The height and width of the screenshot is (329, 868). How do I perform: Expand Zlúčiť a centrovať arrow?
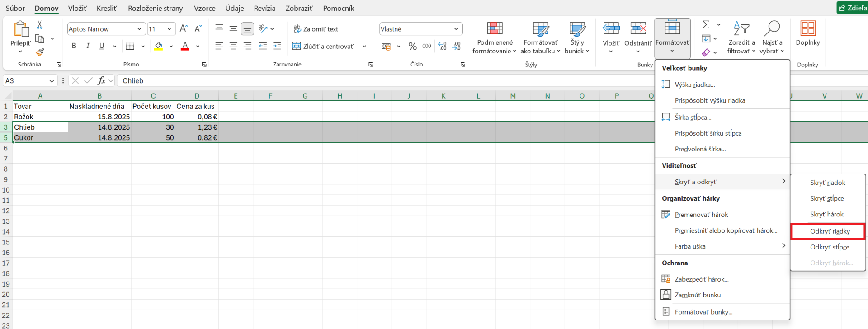pos(364,46)
